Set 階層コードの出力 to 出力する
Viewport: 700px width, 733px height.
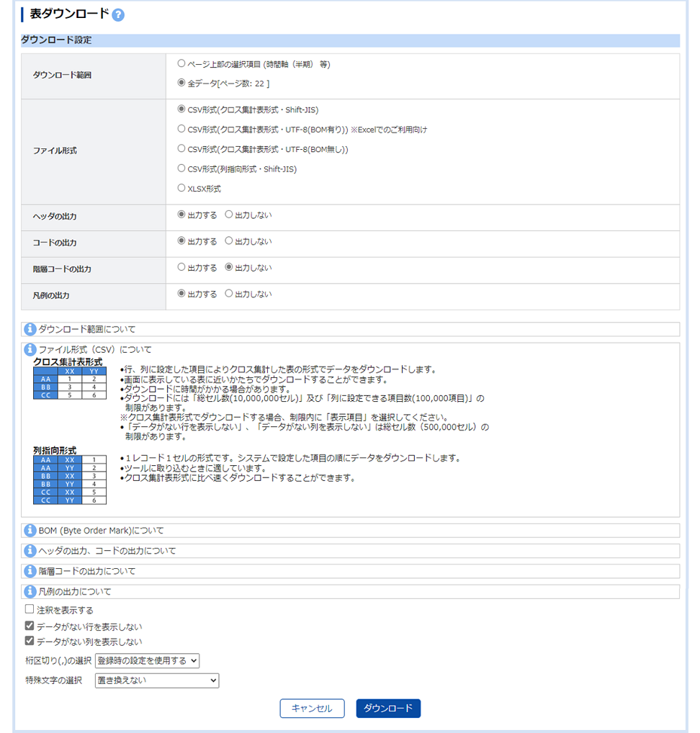[x=181, y=267]
